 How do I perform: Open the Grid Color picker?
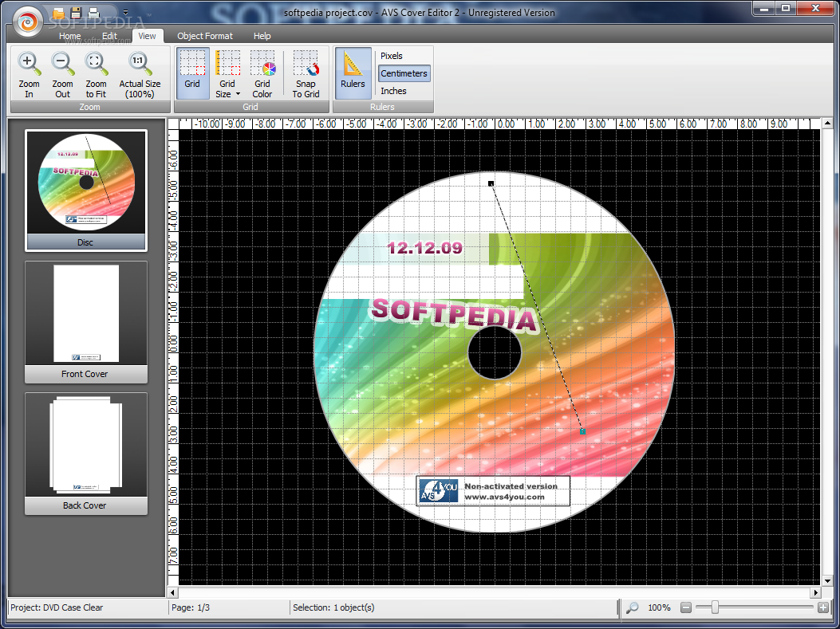coord(262,74)
